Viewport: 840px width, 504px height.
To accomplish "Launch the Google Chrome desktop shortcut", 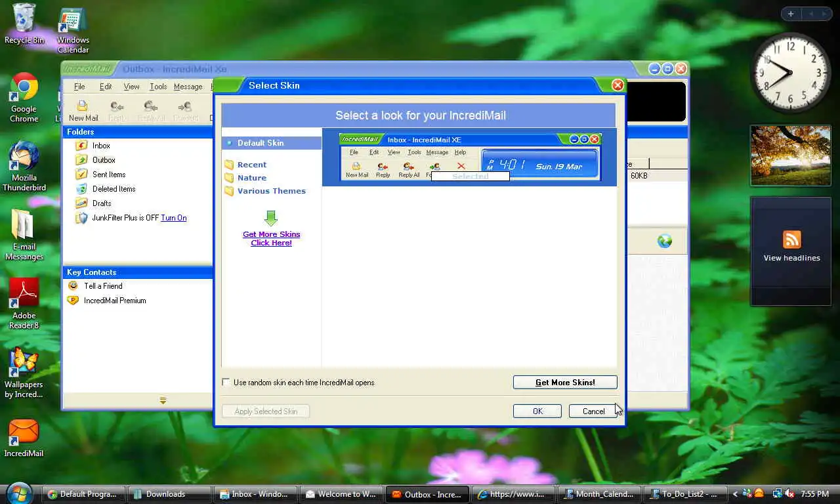I will pos(24,97).
